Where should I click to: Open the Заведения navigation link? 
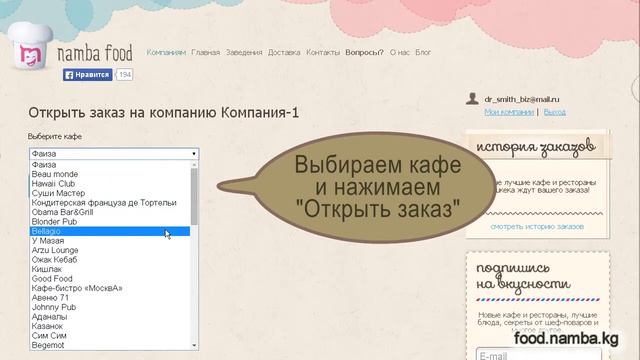(x=244, y=52)
